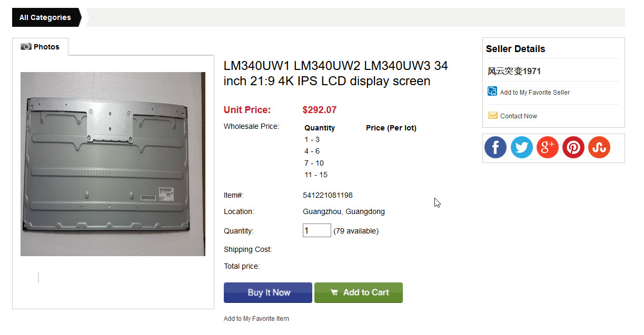This screenshot has height=335, width=644.
Task: Click into the Quantity input field
Action: (317, 230)
